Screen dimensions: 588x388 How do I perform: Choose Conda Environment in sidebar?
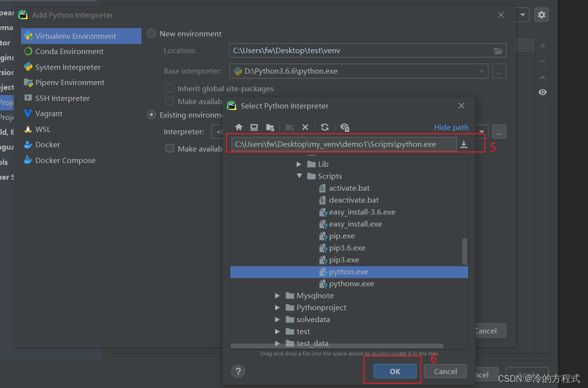click(81, 52)
